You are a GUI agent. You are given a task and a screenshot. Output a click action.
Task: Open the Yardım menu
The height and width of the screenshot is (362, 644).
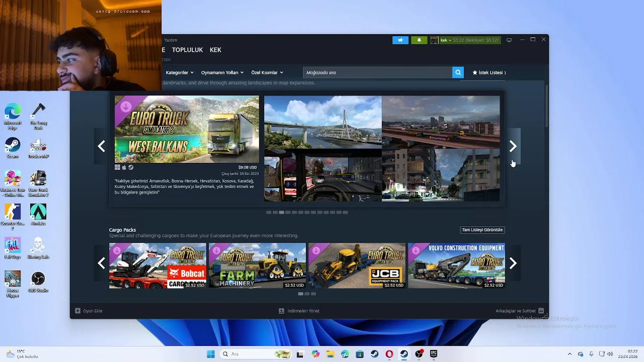(x=171, y=40)
